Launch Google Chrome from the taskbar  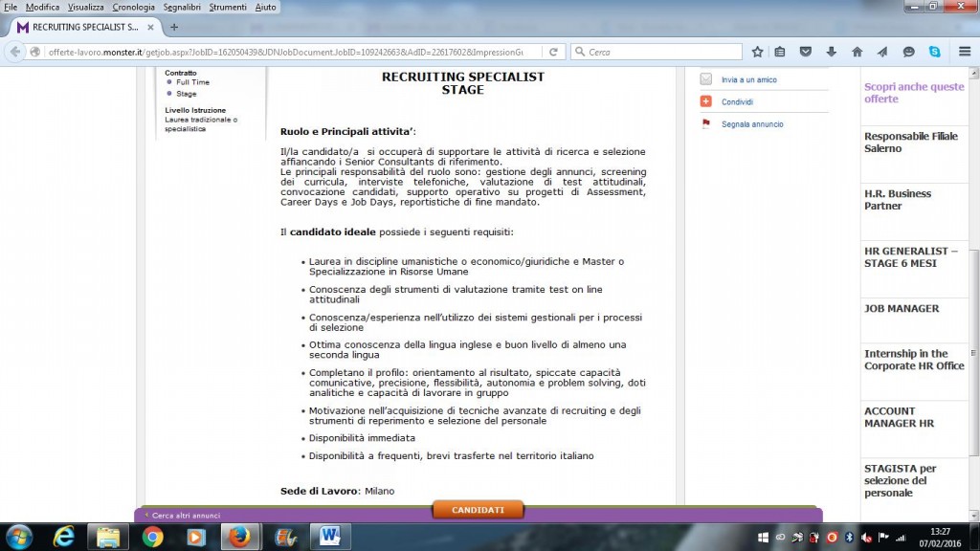tap(152, 537)
